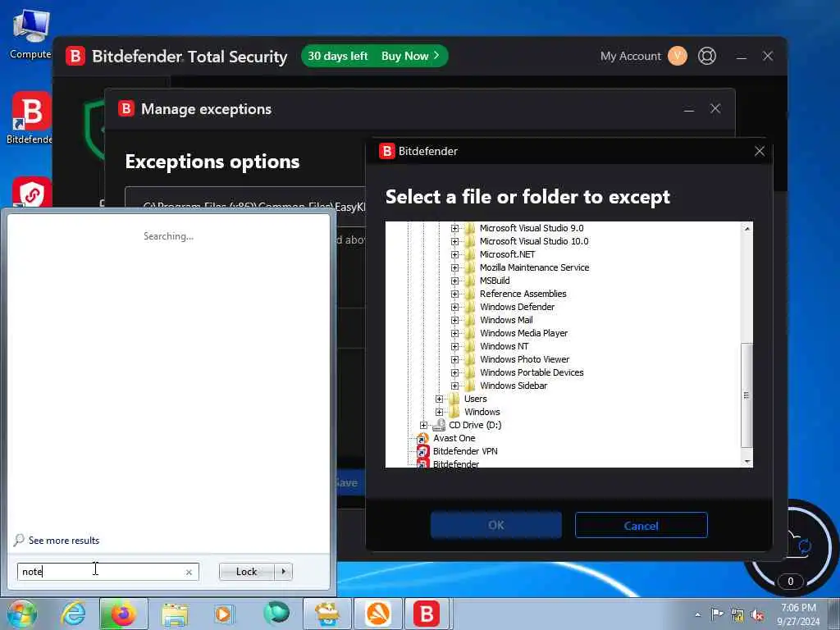The width and height of the screenshot is (840, 630).
Task: Select the Windows Media Player folder
Action: coord(523,333)
